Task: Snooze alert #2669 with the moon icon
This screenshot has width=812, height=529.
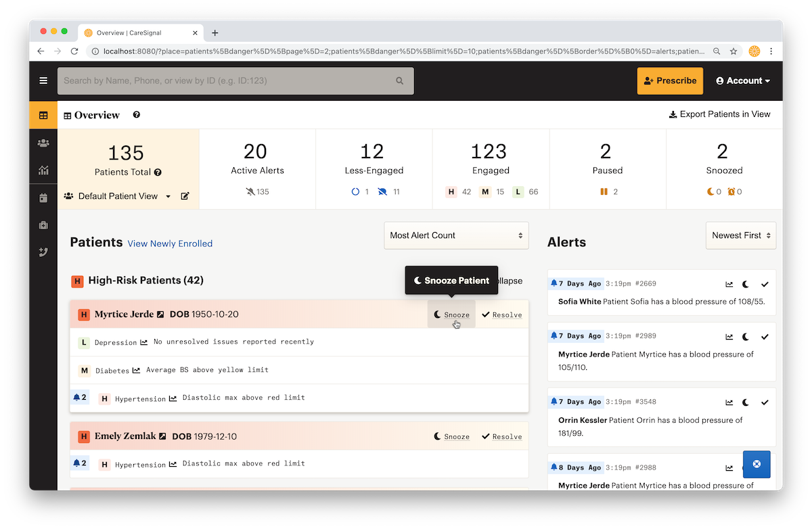Action: pyautogui.click(x=746, y=284)
